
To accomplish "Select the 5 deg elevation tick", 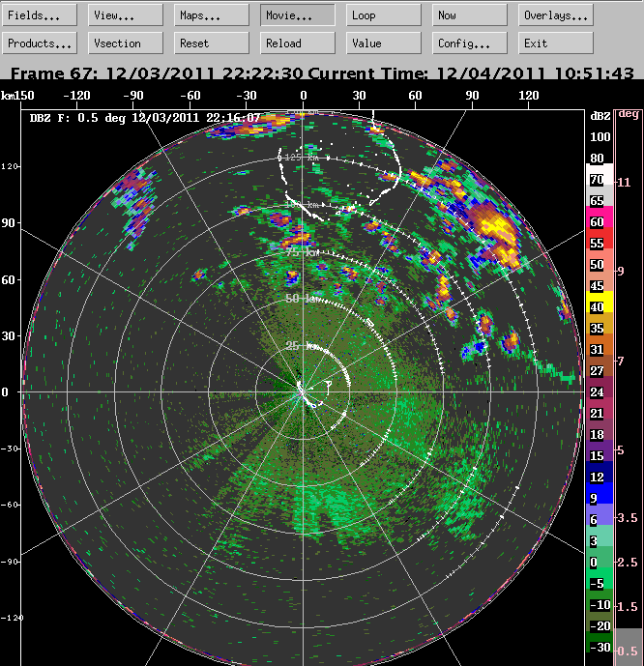I will click(621, 450).
